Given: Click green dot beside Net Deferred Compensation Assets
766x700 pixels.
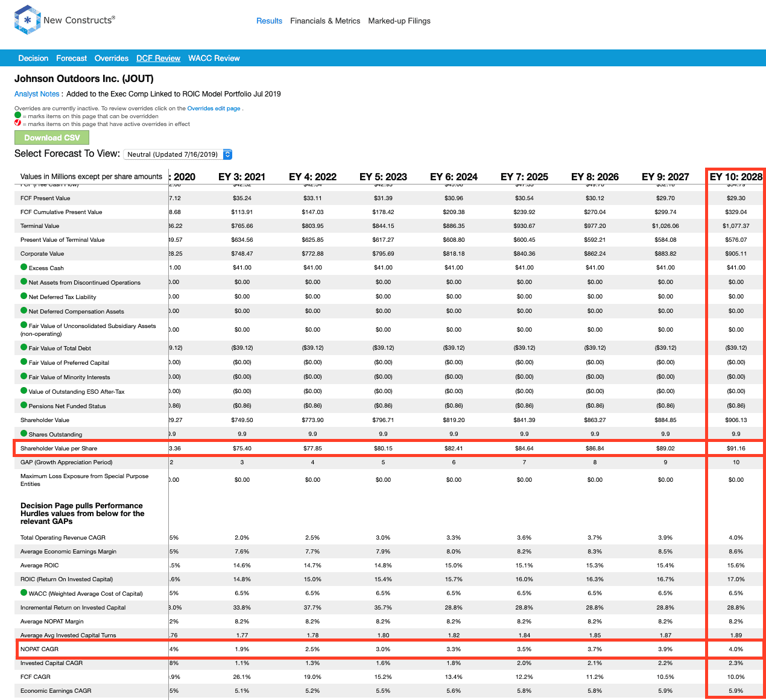Looking at the screenshot, I should (x=24, y=311).
